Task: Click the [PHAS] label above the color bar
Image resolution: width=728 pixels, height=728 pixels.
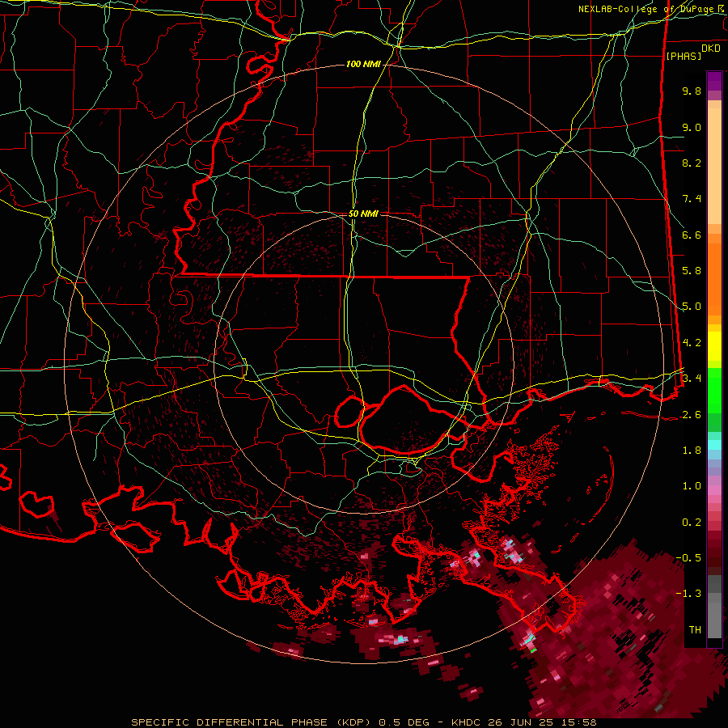Action: [x=684, y=56]
